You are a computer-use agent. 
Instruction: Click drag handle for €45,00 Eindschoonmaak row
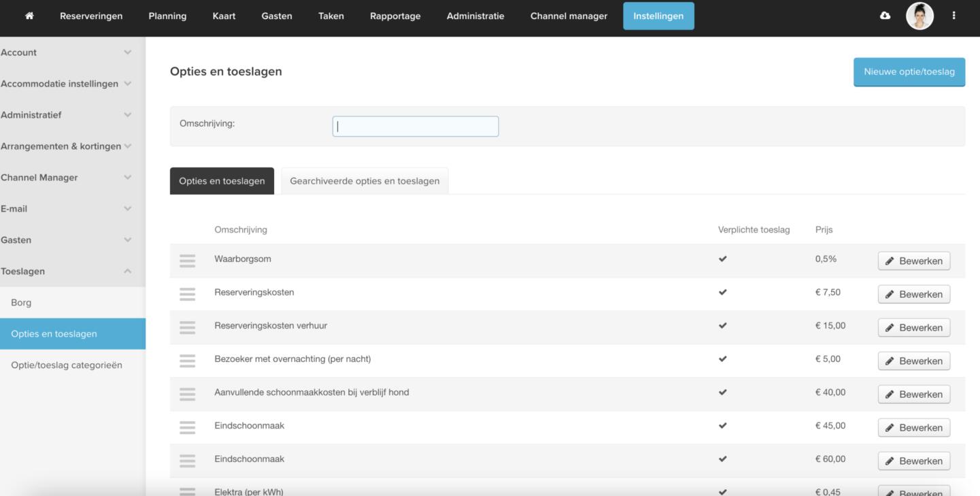pyautogui.click(x=187, y=427)
